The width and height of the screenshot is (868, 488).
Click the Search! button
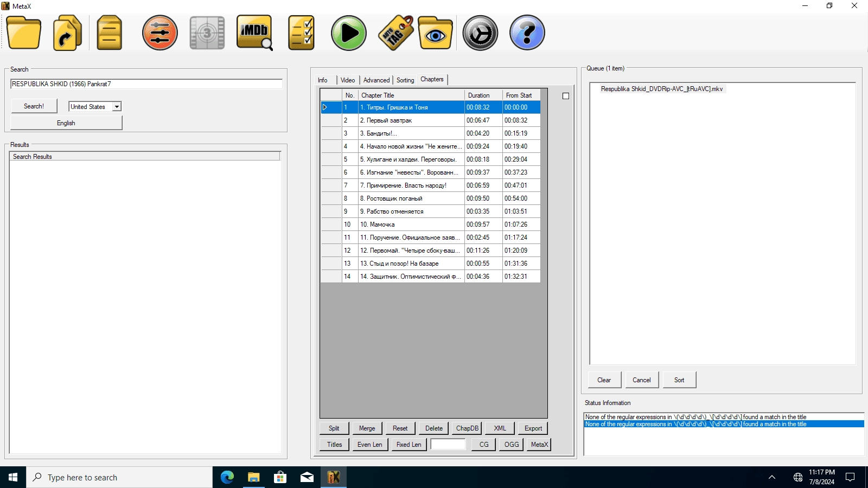(34, 106)
